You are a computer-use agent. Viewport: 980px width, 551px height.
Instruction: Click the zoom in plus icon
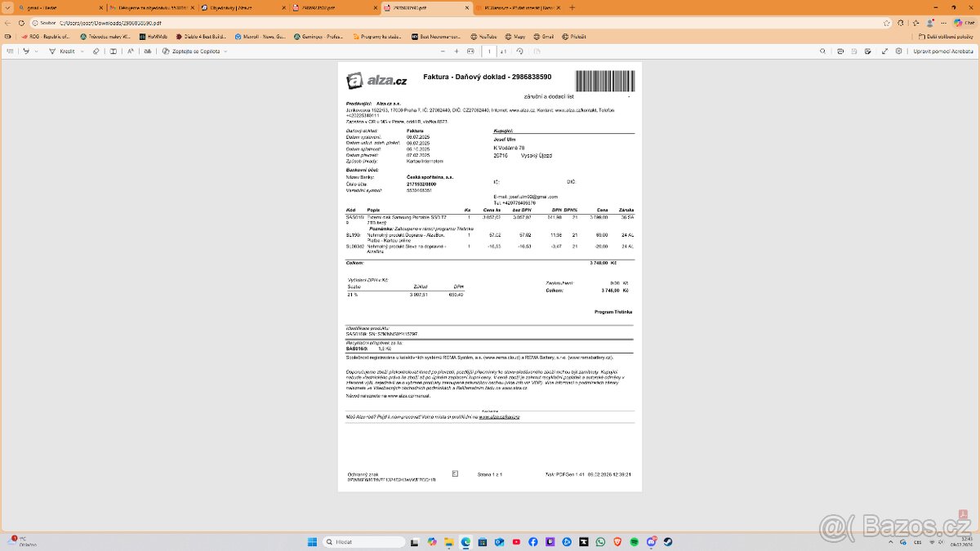[x=457, y=51]
